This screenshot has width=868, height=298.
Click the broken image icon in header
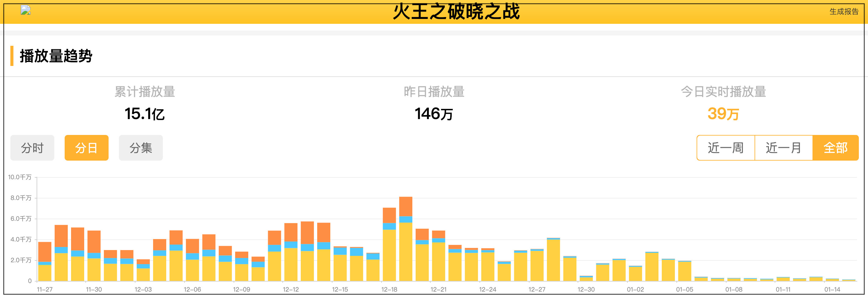coord(26,10)
